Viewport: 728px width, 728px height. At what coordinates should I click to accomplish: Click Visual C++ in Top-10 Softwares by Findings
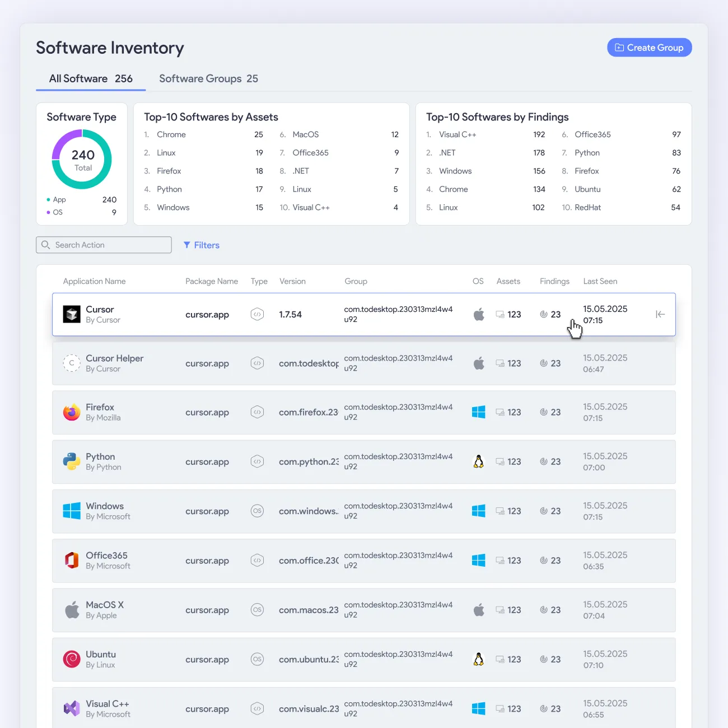[458, 134]
